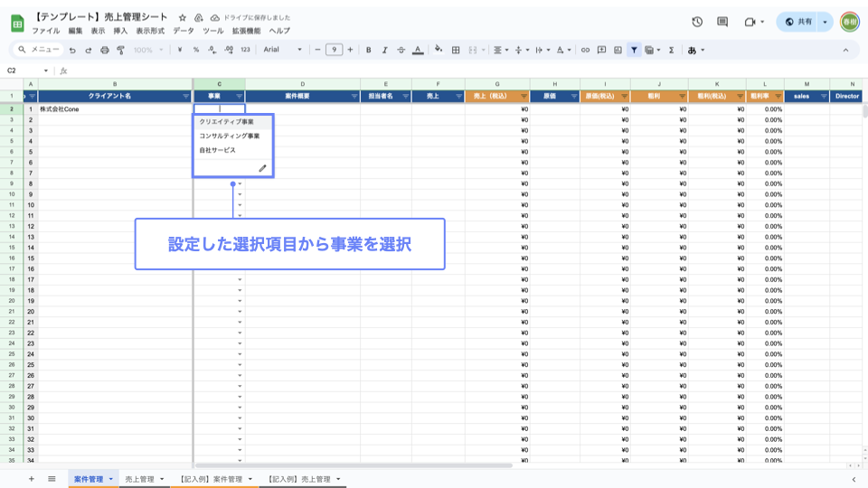Decrease font size with minus button

317,50
